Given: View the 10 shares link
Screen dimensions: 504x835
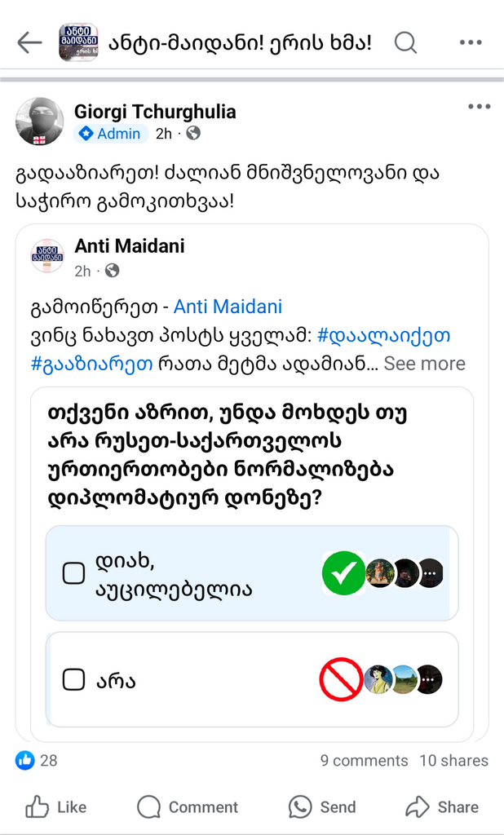Looking at the screenshot, I should point(453,761).
